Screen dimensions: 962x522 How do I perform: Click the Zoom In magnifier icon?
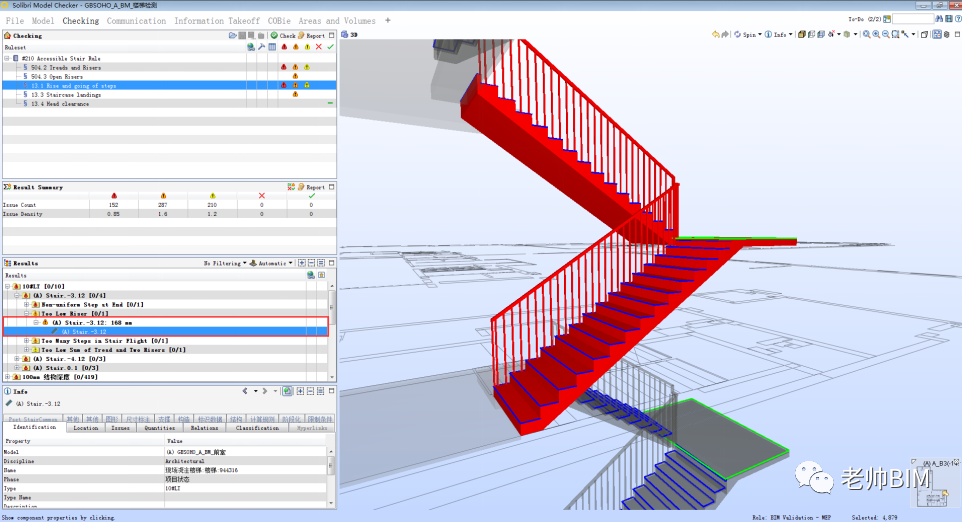coord(875,34)
